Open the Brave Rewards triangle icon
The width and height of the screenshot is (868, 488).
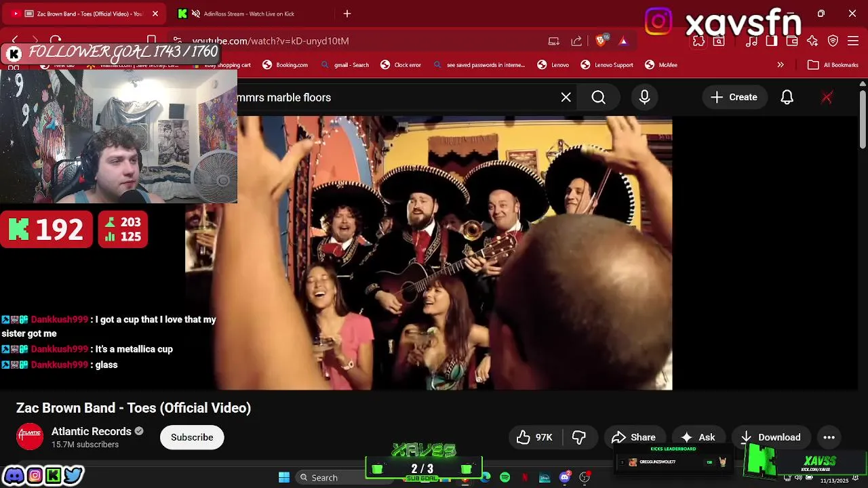coord(623,41)
